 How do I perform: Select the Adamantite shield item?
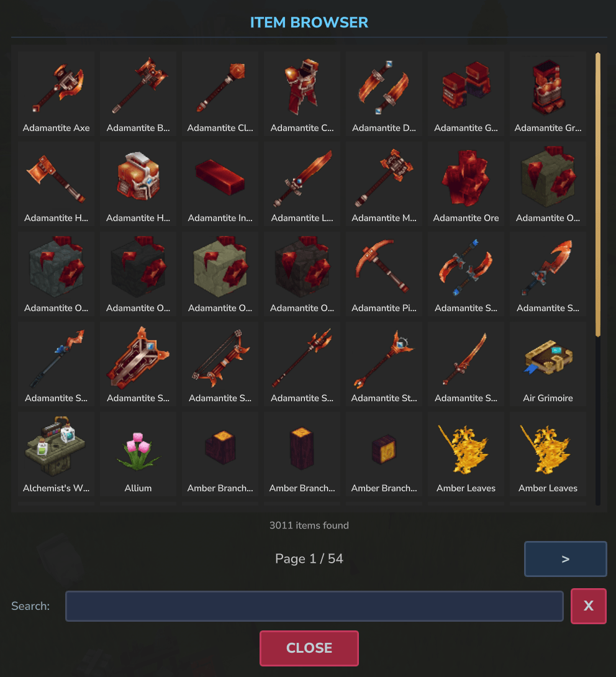point(138,364)
